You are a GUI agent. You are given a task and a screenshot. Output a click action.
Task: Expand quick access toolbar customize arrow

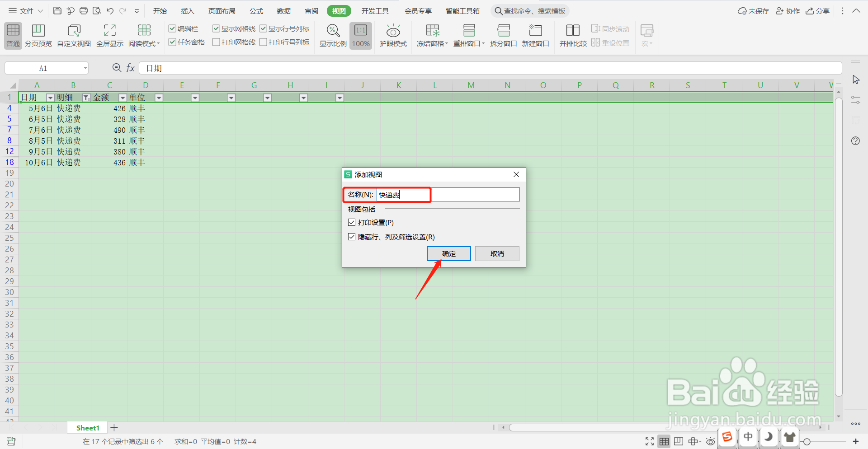(137, 11)
